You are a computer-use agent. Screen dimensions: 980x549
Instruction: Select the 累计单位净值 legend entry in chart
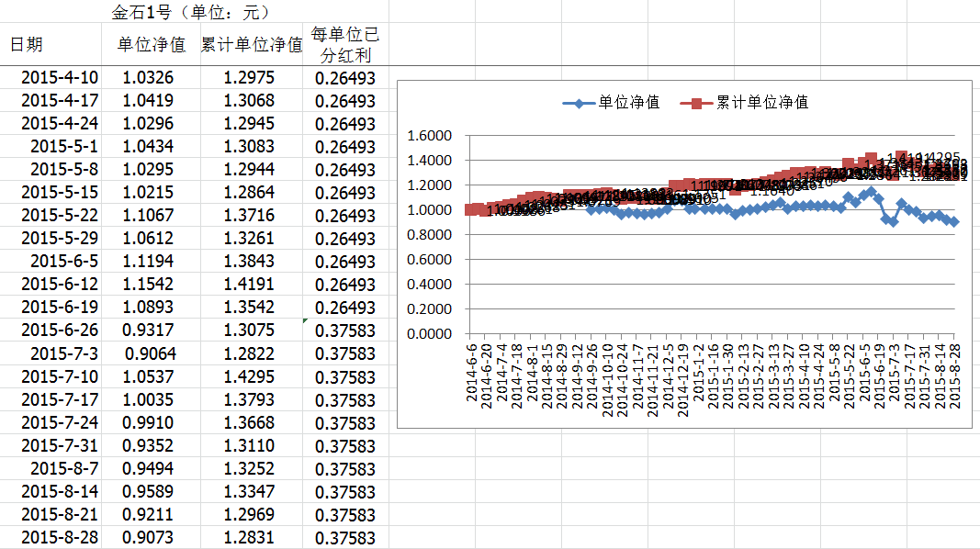tap(761, 103)
